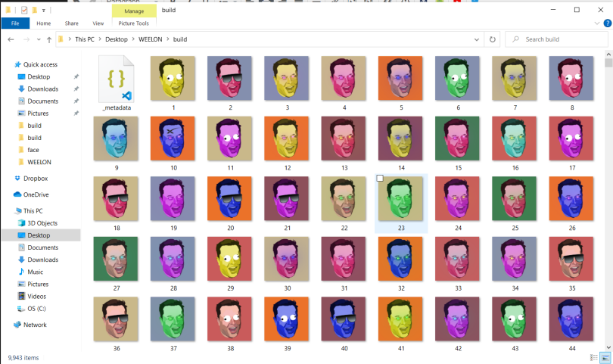
Task: Open WEELON folder in Quick access
Action: tap(35, 162)
